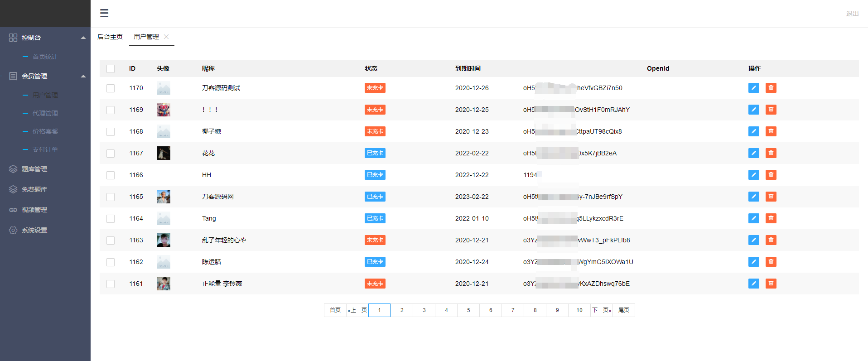868x361 pixels.
Task: Click nickname 正能量 李铃薇
Action: click(222, 284)
